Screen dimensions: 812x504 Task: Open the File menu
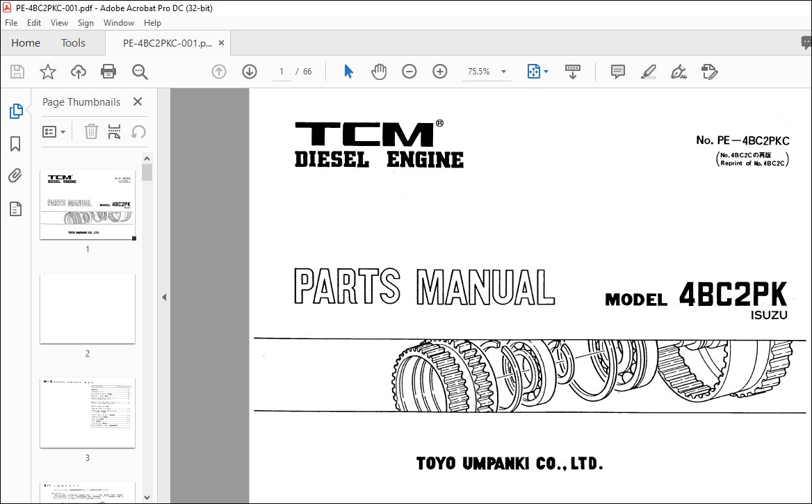click(x=11, y=23)
